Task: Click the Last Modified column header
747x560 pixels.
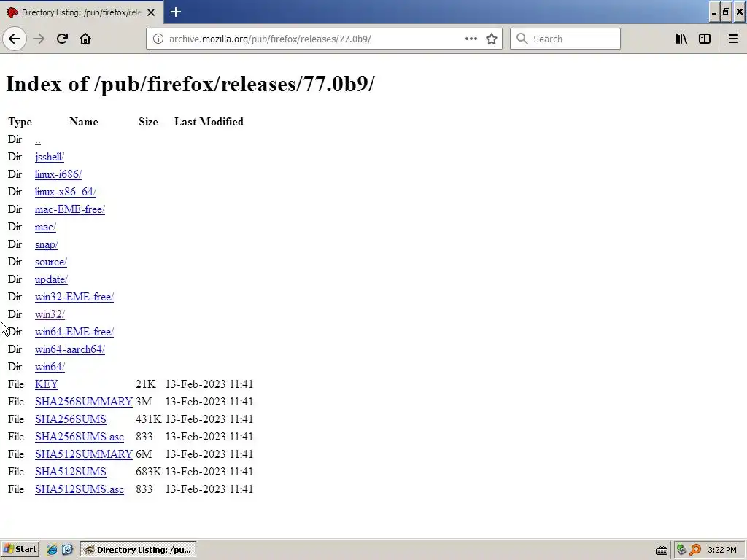Action: 209,122
